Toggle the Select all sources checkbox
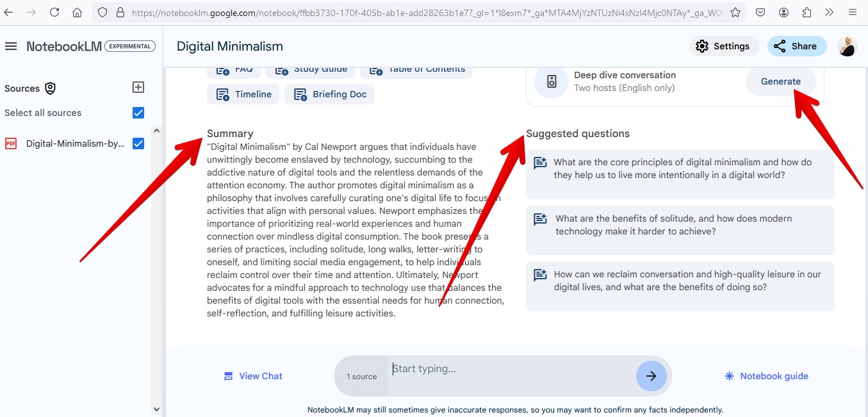The image size is (868, 417). (x=138, y=113)
